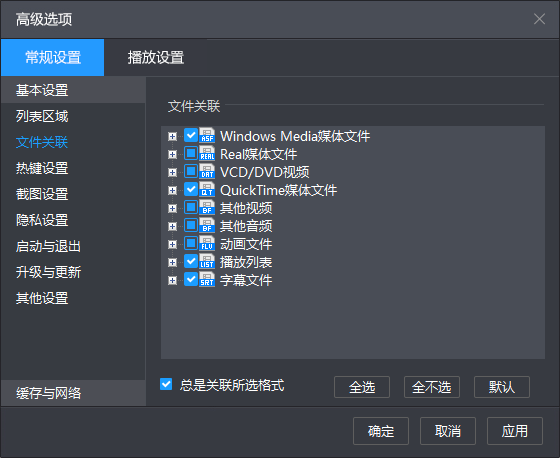Click the 应用 button
This screenshot has width=560, height=458.
click(x=515, y=431)
